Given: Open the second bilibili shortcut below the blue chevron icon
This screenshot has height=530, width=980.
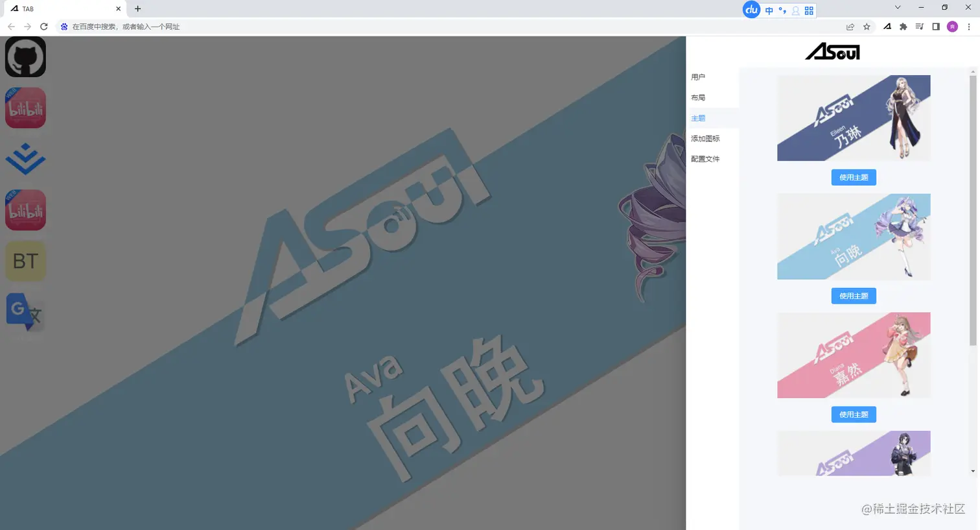Looking at the screenshot, I should tap(25, 210).
